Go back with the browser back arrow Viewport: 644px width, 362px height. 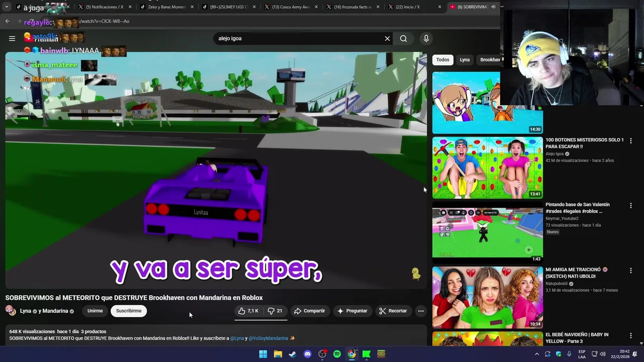[8, 21]
